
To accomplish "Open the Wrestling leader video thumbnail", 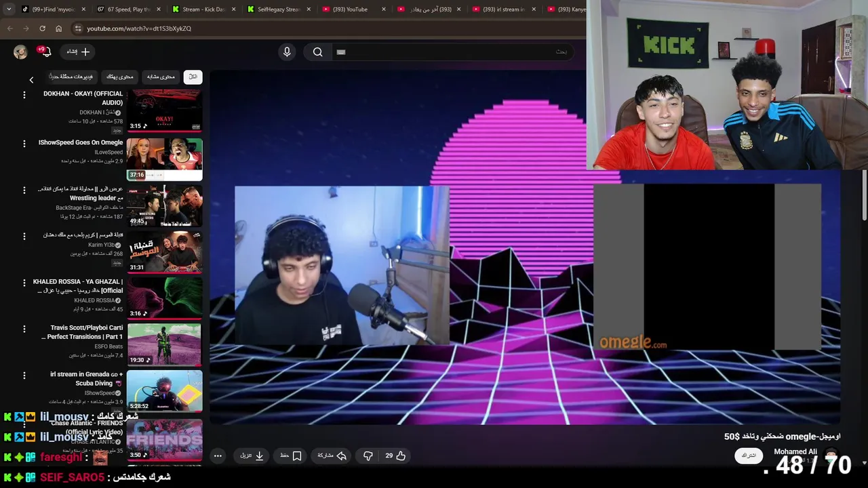I will click(x=164, y=205).
